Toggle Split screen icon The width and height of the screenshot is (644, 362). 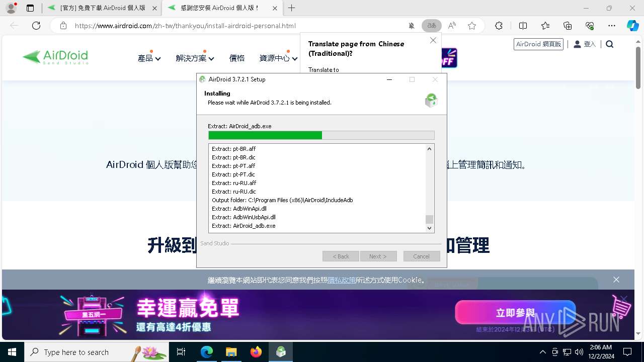point(523,26)
